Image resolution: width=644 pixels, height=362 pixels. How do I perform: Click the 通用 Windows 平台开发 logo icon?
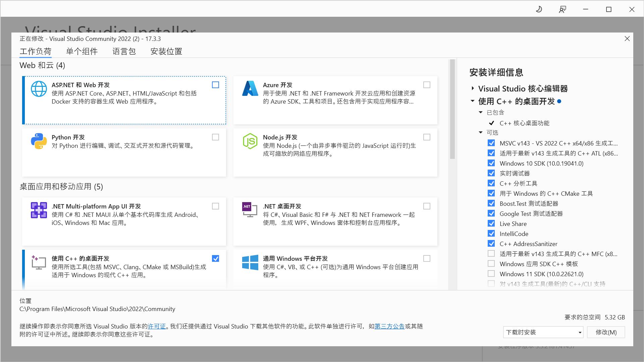pos(250,262)
